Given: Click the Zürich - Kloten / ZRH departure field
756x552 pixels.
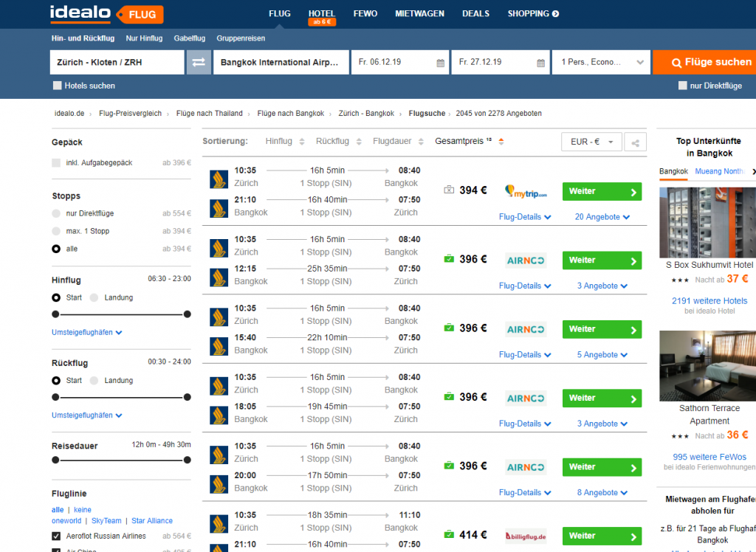Looking at the screenshot, I should coord(117,63).
